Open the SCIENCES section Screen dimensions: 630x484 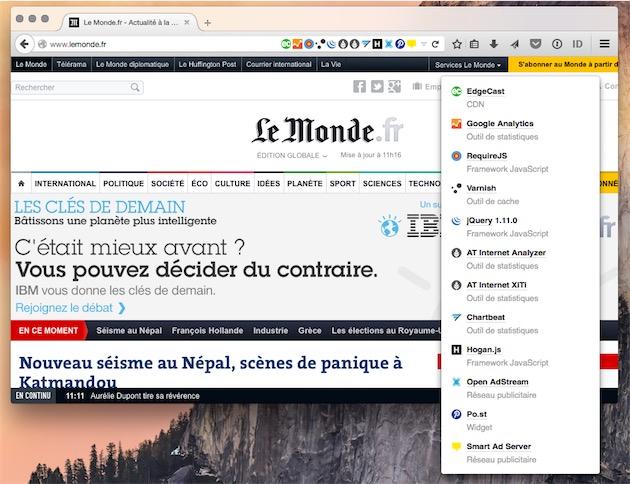point(382,184)
